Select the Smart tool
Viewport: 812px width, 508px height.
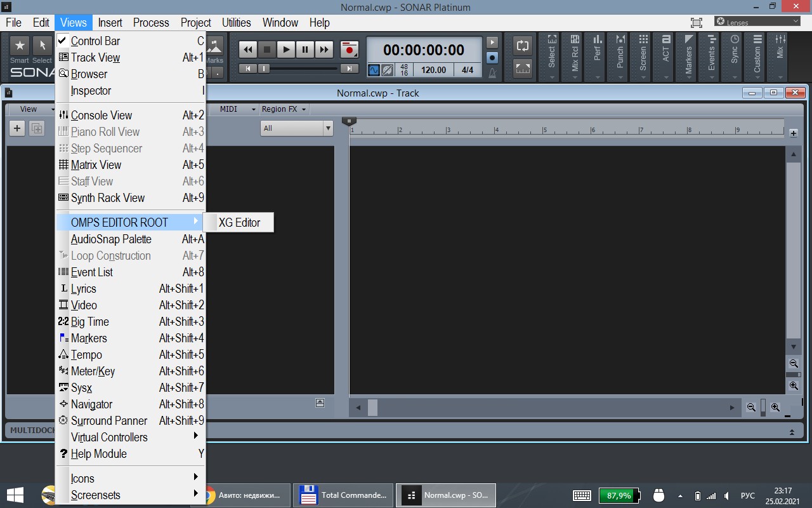20,46
